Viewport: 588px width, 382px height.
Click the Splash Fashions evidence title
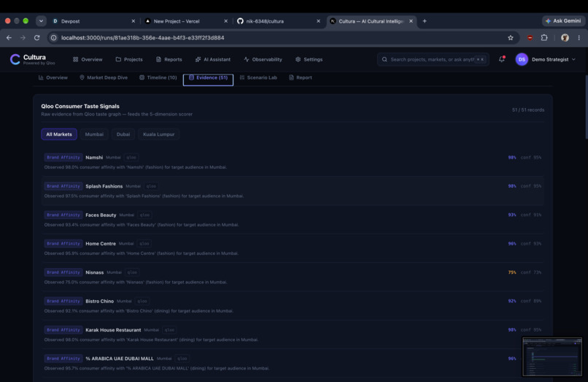point(104,186)
